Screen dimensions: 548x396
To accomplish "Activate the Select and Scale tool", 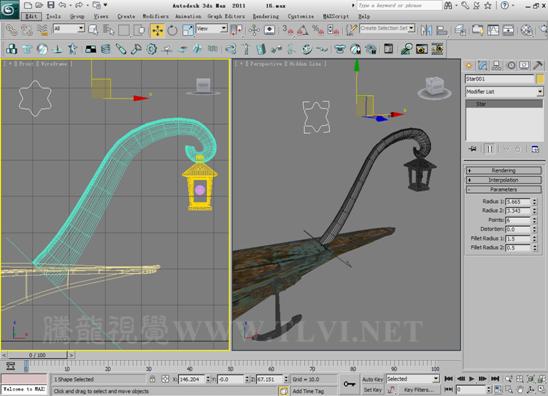I will point(188,30).
